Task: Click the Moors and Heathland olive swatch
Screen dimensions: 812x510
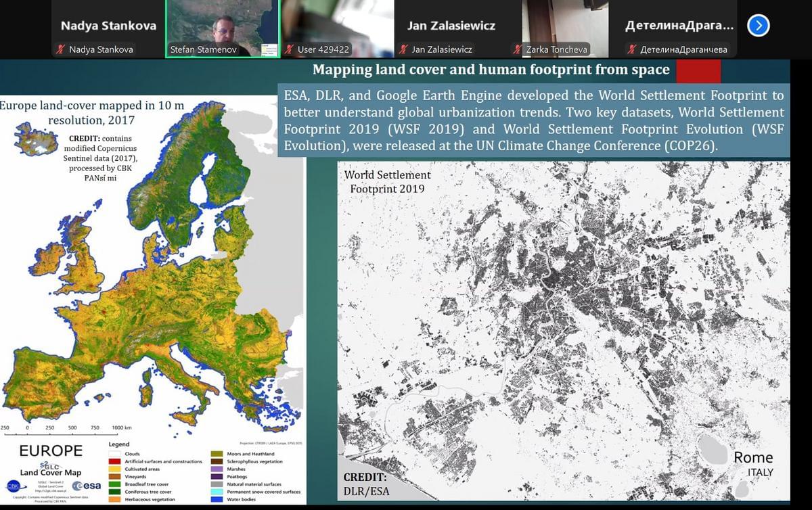Action: click(x=218, y=454)
